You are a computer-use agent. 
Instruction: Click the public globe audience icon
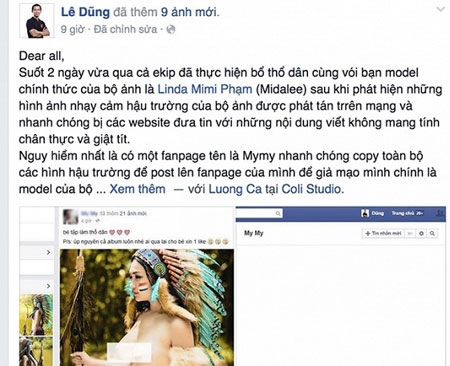coord(171,29)
